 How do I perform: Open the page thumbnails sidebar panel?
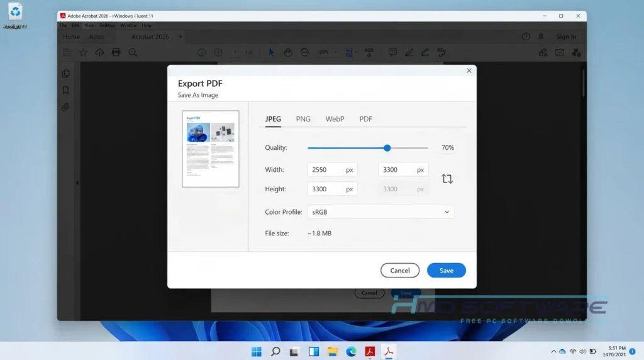point(65,74)
